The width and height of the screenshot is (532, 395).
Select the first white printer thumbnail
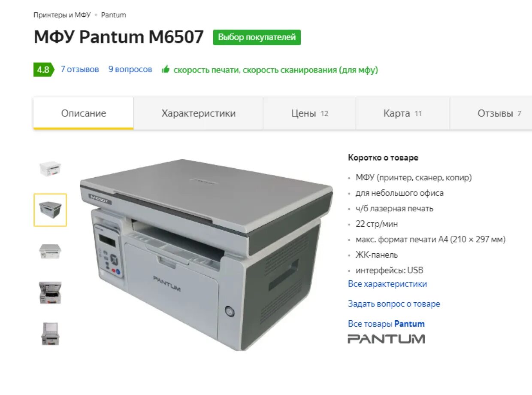(x=50, y=168)
